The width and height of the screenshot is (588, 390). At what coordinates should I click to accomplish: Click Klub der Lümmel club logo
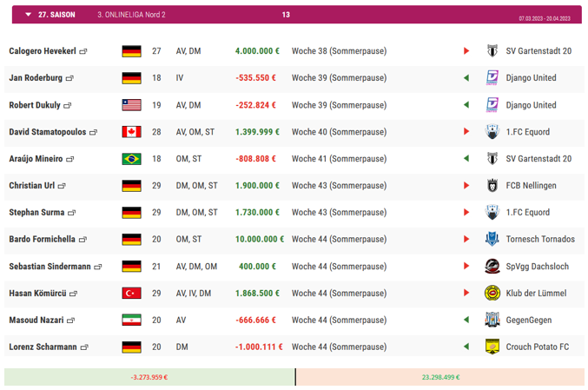(492, 294)
